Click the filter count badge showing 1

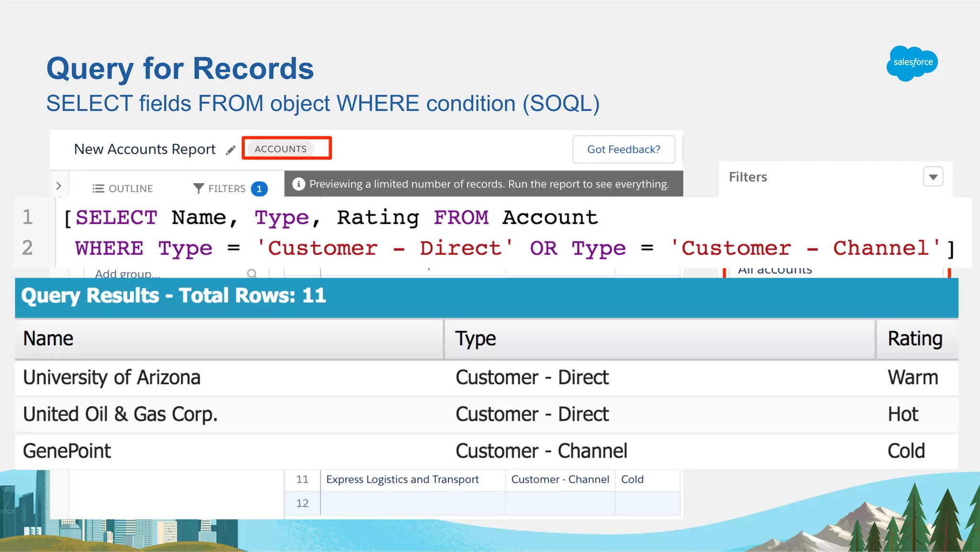[x=259, y=189]
